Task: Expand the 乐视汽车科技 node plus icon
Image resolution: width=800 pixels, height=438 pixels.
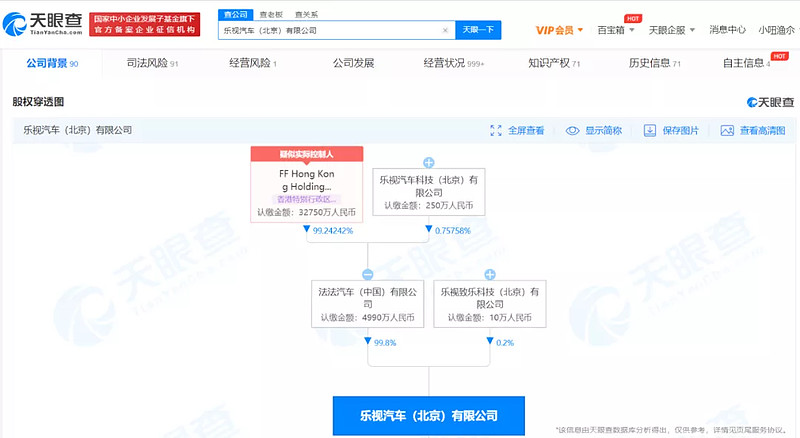Action: [429, 163]
